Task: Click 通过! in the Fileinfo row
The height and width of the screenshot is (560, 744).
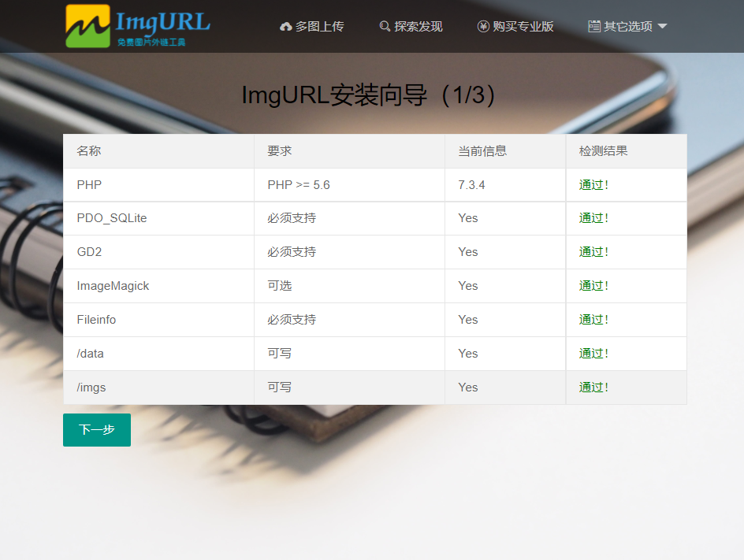Action: pos(593,320)
